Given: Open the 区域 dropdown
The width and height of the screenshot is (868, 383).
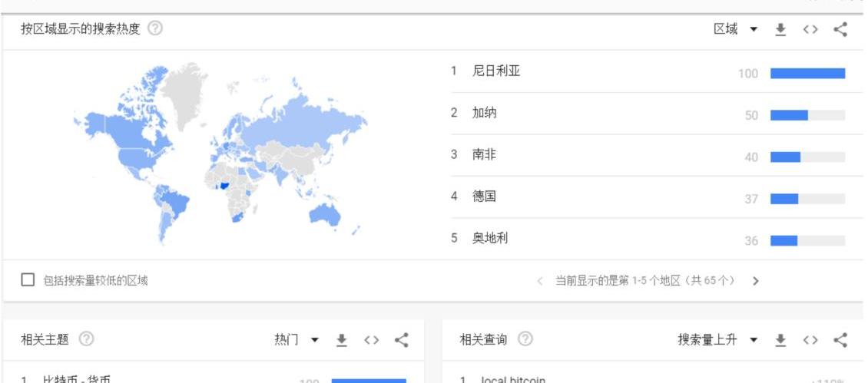Looking at the screenshot, I should 735,29.
